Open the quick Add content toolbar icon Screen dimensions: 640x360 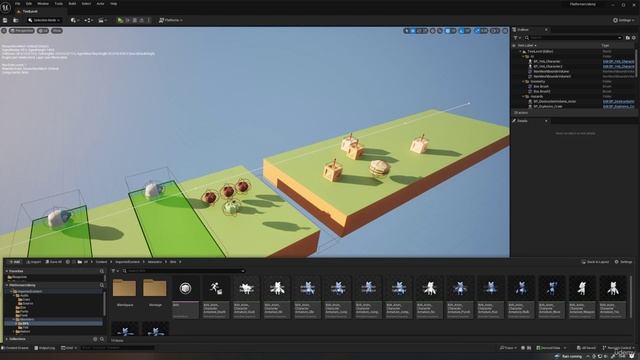(x=74, y=20)
